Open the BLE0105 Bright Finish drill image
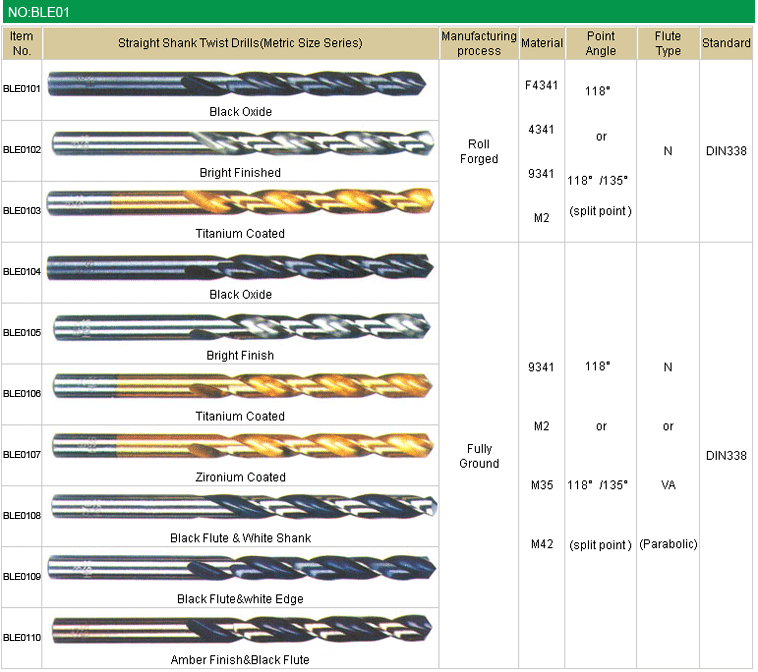The width and height of the screenshot is (758, 672). click(x=240, y=327)
